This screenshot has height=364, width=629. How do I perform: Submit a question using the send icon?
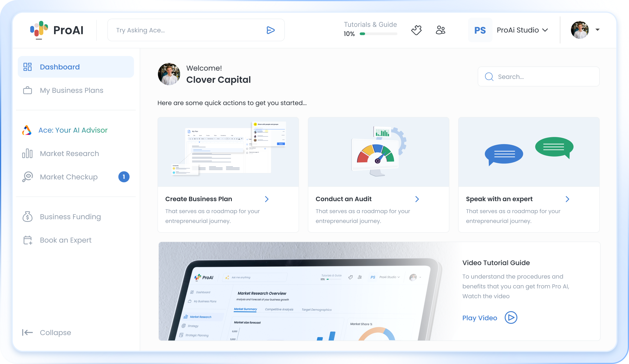tap(271, 30)
